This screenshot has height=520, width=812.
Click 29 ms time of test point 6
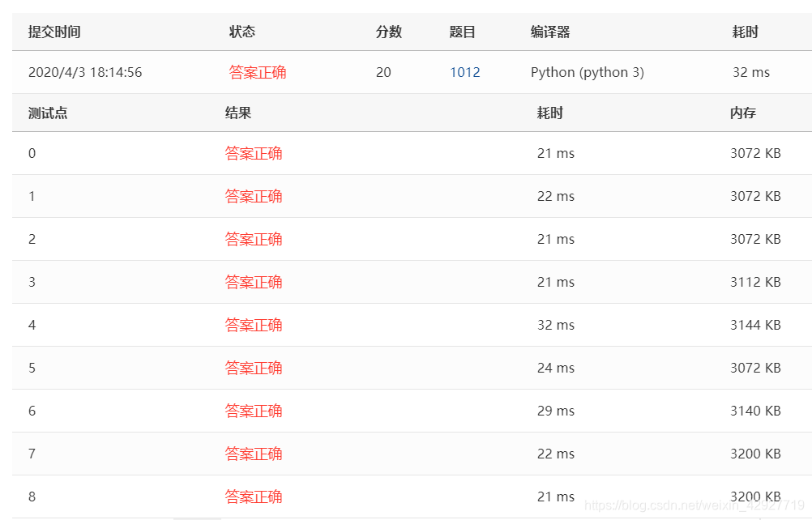coord(556,411)
